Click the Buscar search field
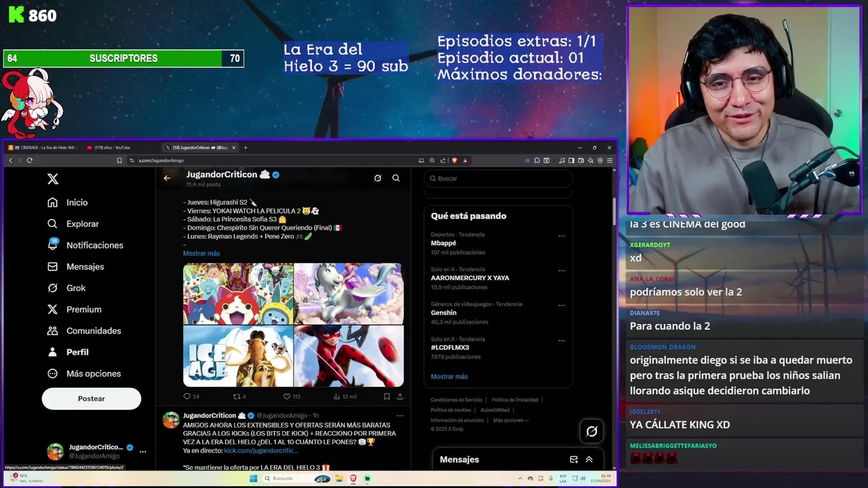This screenshot has width=868, height=488. (498, 178)
